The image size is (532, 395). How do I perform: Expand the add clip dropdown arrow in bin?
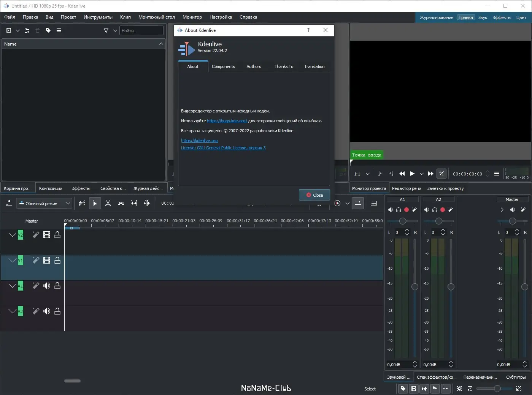tap(18, 30)
